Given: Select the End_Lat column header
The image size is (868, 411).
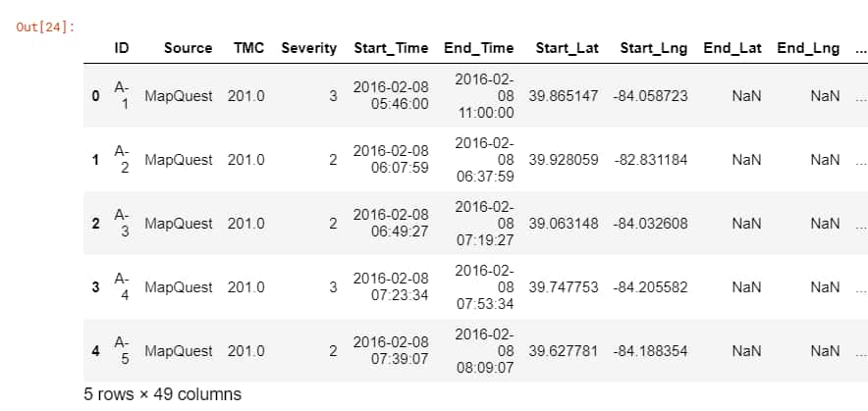Looking at the screenshot, I should tap(732, 48).
